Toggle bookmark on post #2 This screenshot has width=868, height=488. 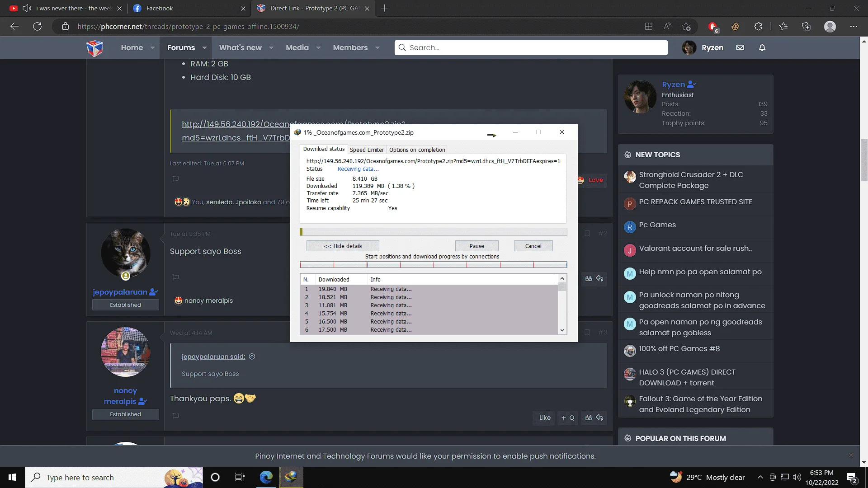(x=587, y=234)
